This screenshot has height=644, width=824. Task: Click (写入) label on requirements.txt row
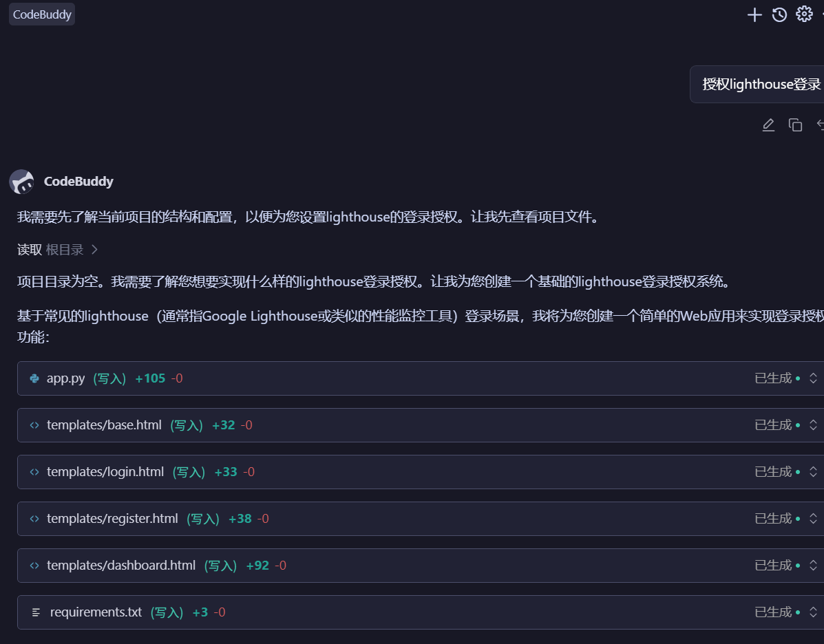(167, 612)
